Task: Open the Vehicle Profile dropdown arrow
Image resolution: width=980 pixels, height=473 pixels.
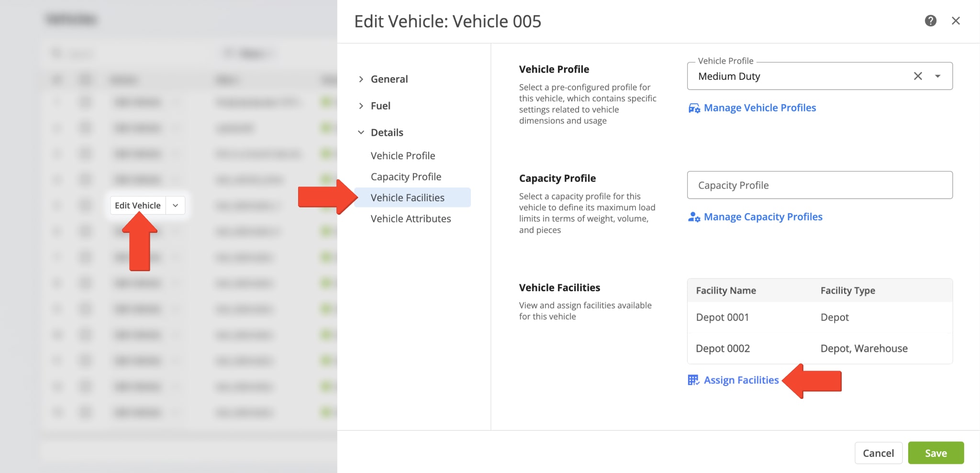Action: tap(937, 76)
